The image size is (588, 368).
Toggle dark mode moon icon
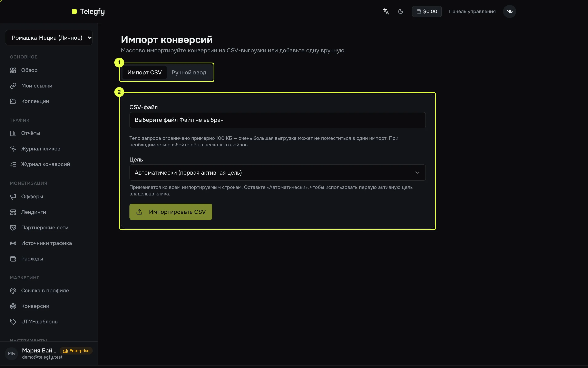pyautogui.click(x=400, y=11)
